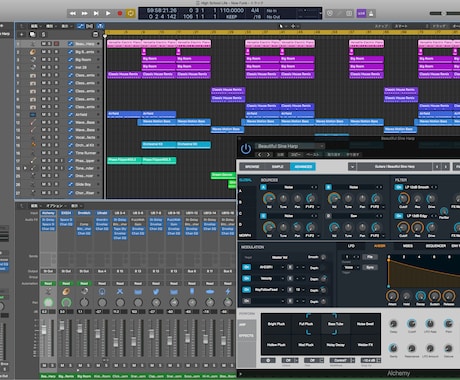
Task: Toggle the blue on/off button on Glide Boy track
Action: pos(71,184)
